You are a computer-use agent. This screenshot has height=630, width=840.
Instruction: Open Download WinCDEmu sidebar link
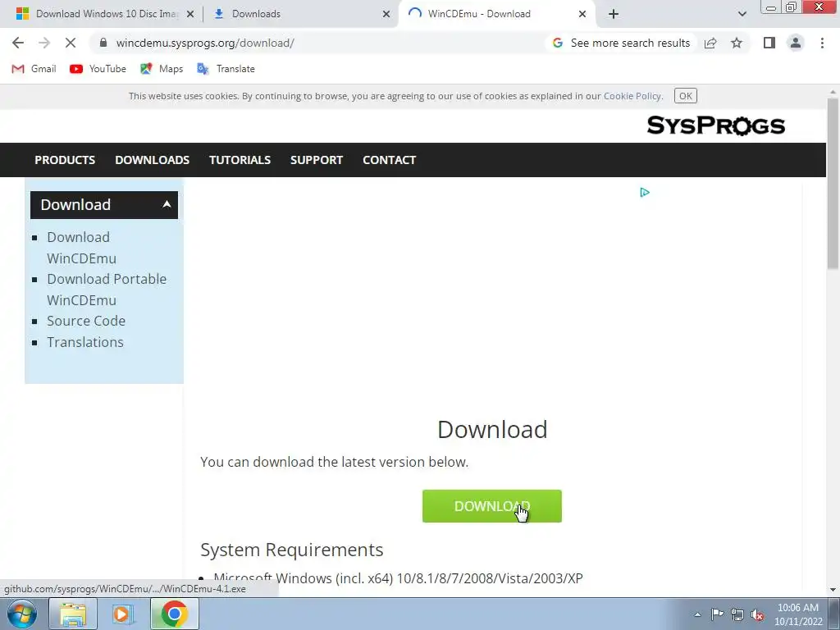click(x=81, y=248)
